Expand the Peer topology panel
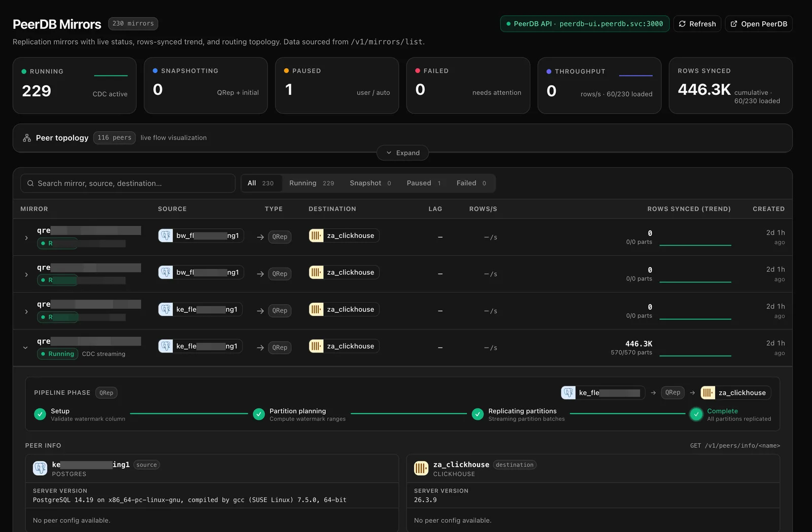 pyautogui.click(x=402, y=153)
